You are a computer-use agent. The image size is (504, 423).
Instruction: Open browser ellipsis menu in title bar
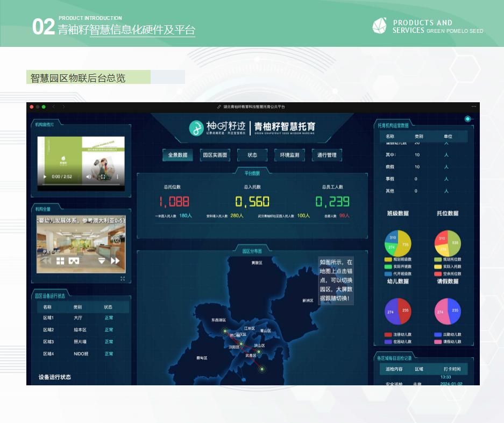point(474,107)
